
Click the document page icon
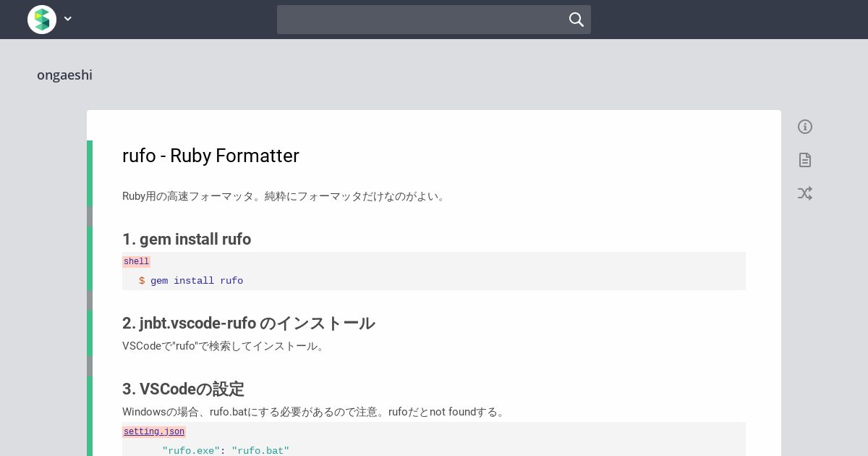coord(805,160)
